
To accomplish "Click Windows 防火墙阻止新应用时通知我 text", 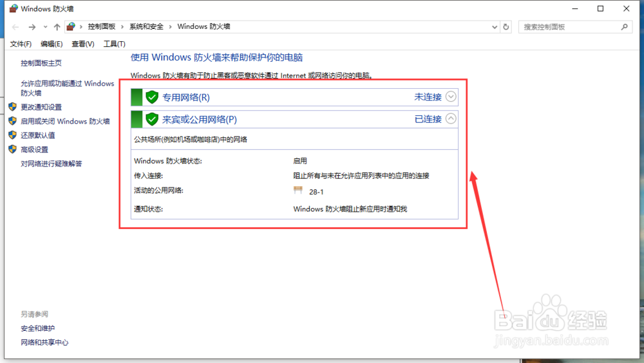I will pos(350,209).
